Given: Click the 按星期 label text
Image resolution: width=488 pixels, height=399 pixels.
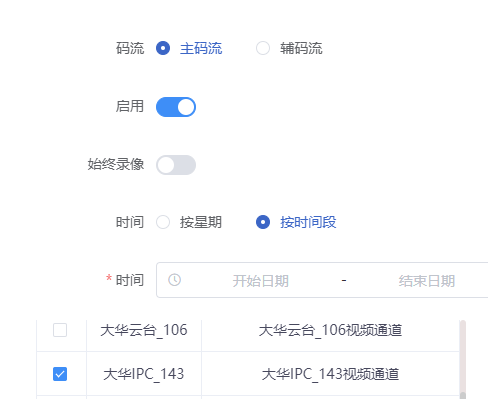Looking at the screenshot, I should (201, 222).
